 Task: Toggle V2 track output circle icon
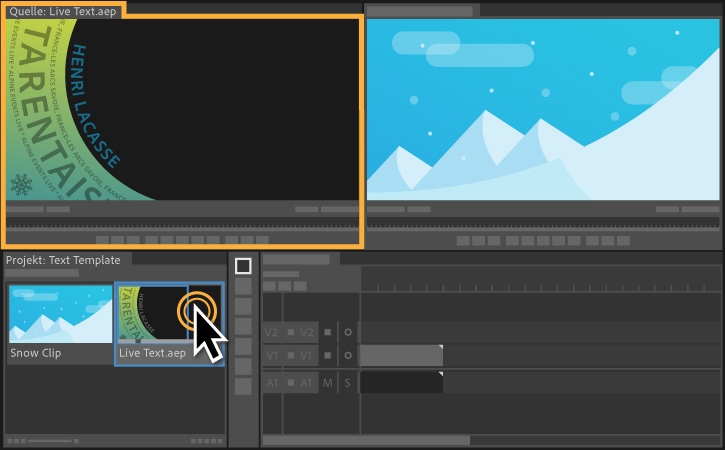pyautogui.click(x=348, y=332)
